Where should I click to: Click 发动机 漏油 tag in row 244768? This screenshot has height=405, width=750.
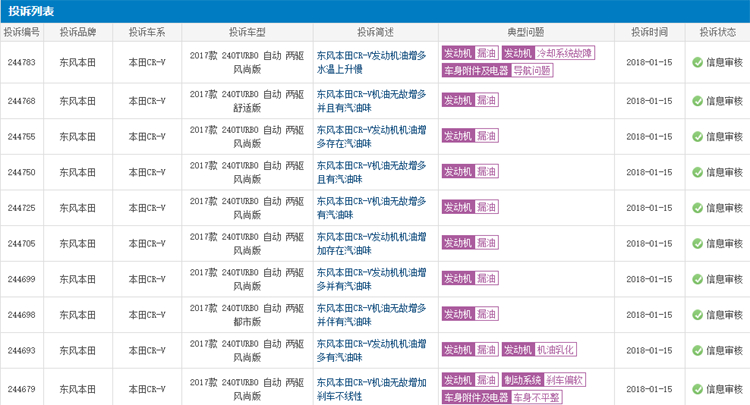(470, 100)
